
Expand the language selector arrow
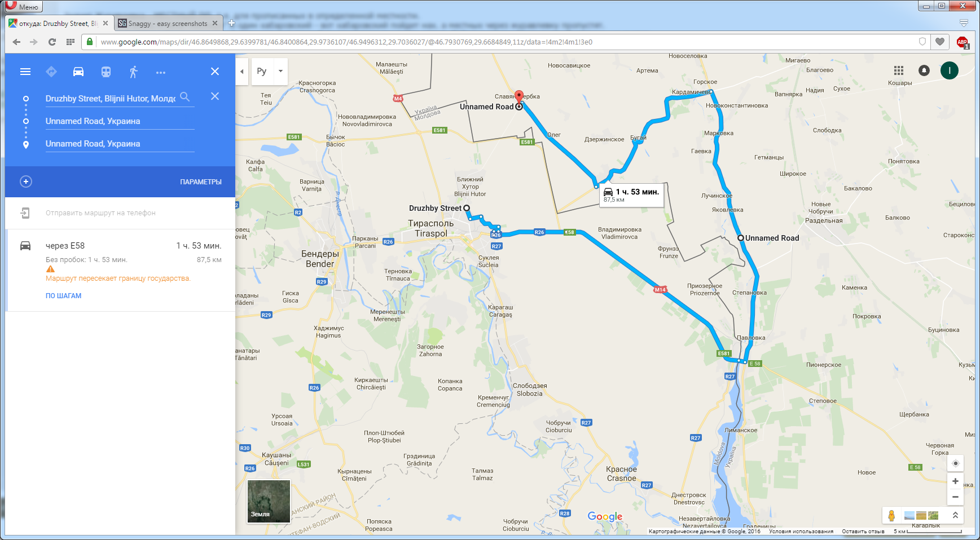tap(280, 72)
